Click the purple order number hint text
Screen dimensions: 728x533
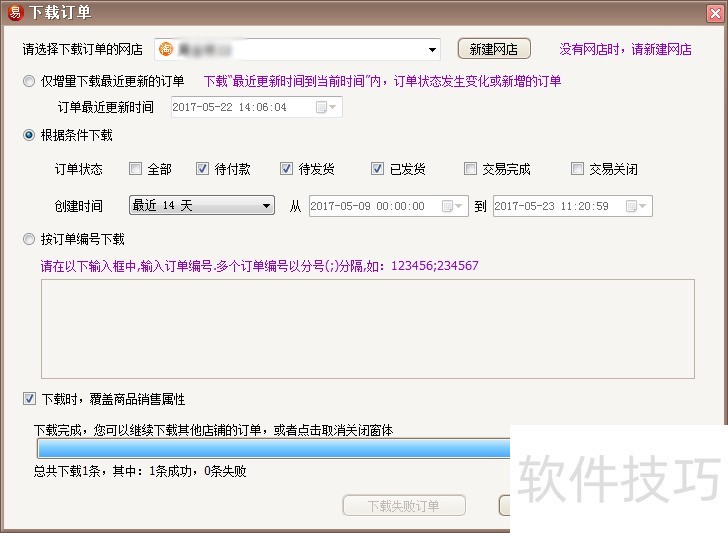tap(259, 266)
